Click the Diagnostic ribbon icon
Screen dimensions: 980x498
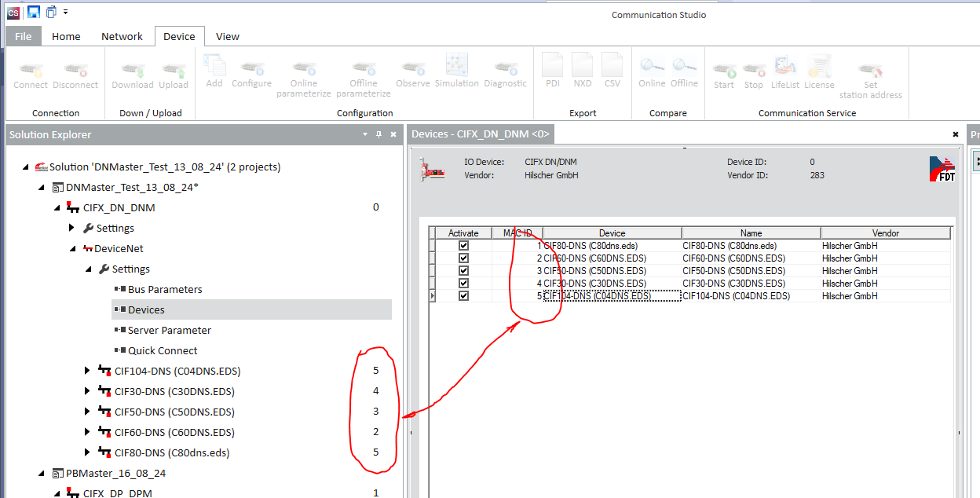tap(505, 69)
